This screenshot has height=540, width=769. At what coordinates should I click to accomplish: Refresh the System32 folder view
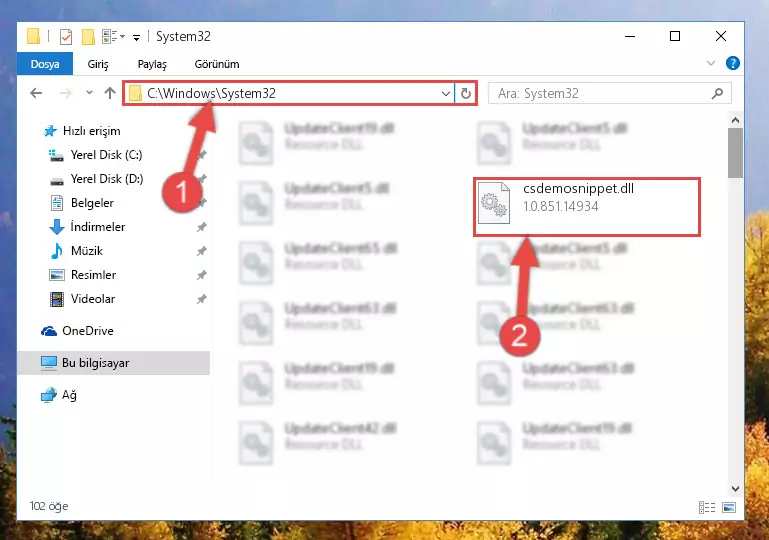tap(465, 93)
